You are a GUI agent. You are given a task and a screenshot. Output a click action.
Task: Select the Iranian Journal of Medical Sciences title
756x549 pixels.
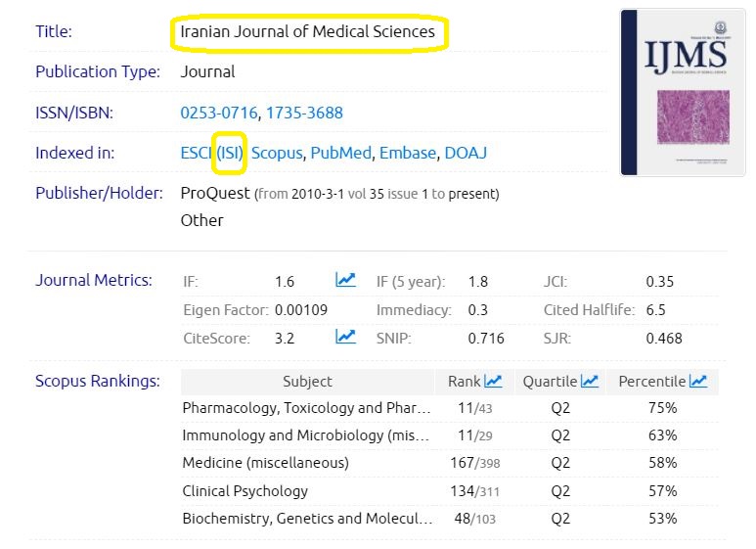(307, 32)
